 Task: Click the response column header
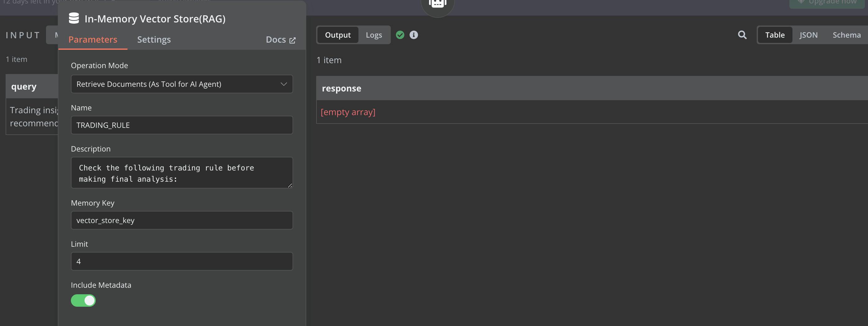592,88
